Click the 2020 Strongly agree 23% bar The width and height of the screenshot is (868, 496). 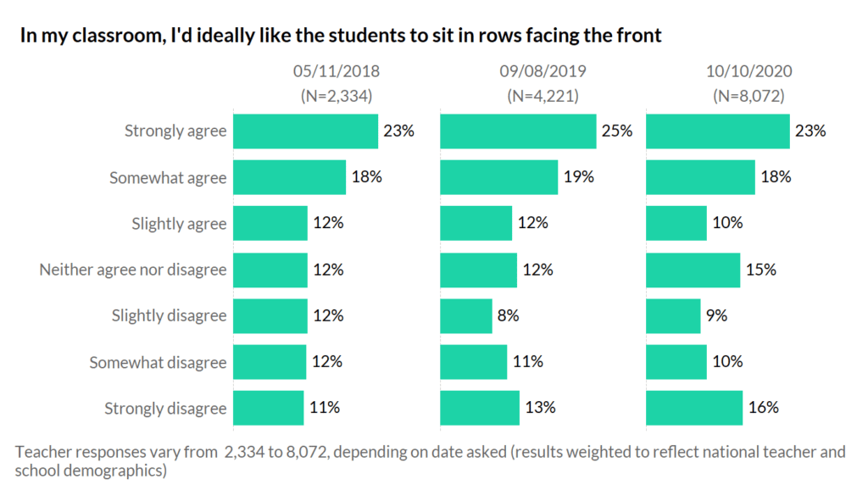point(718,131)
